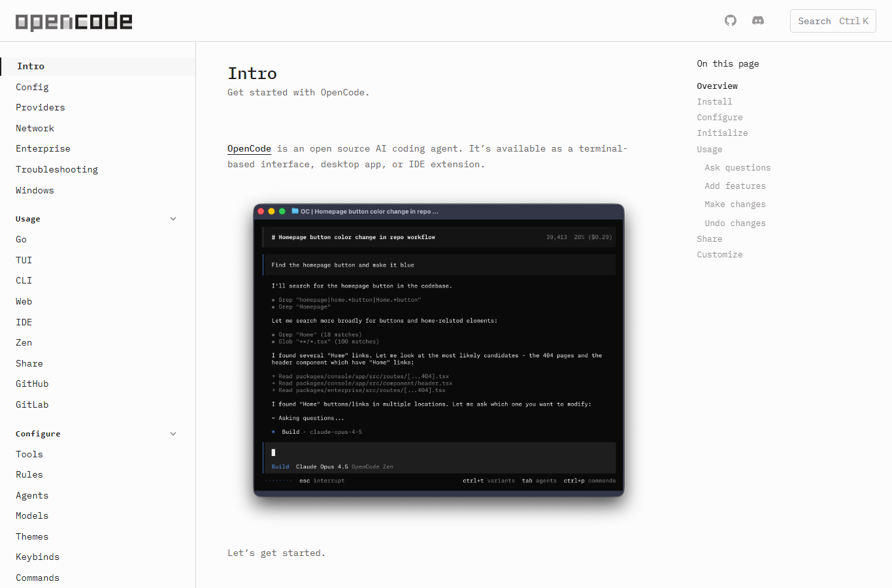Click "Get started with OpenCode." subtitle
The image size is (892, 588).
(299, 92)
